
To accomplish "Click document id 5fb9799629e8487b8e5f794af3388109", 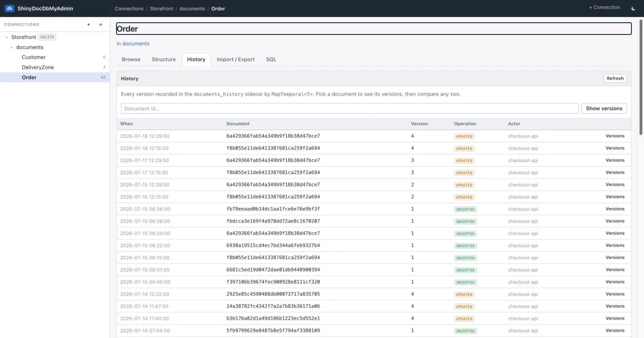I will [x=273, y=331].
